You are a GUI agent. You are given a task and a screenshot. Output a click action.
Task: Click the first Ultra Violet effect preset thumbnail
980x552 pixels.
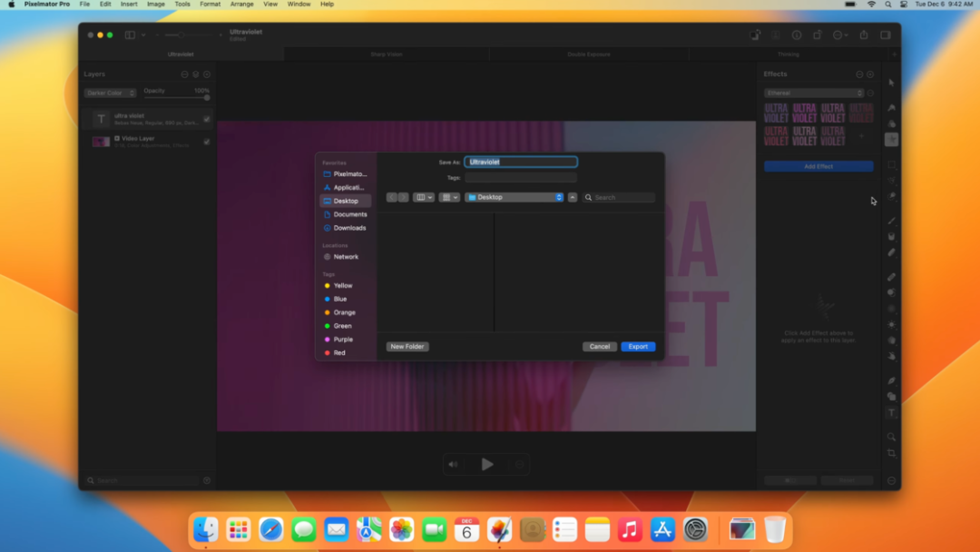click(776, 113)
